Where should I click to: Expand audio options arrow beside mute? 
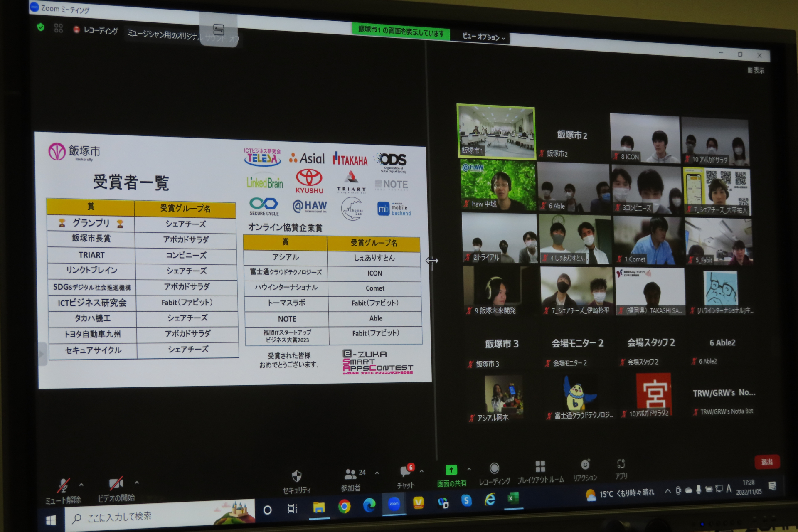point(81,485)
